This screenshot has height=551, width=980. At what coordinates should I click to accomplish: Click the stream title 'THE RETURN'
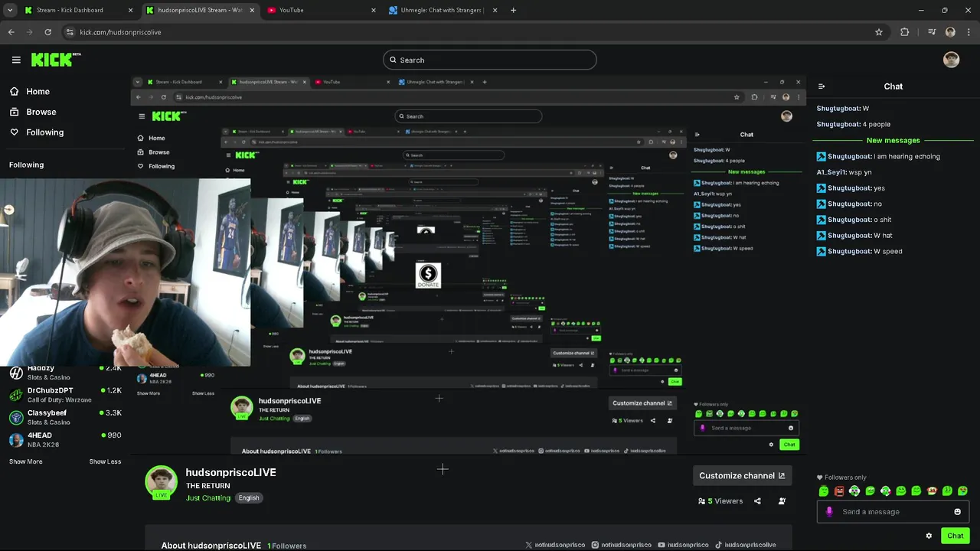coord(207,486)
